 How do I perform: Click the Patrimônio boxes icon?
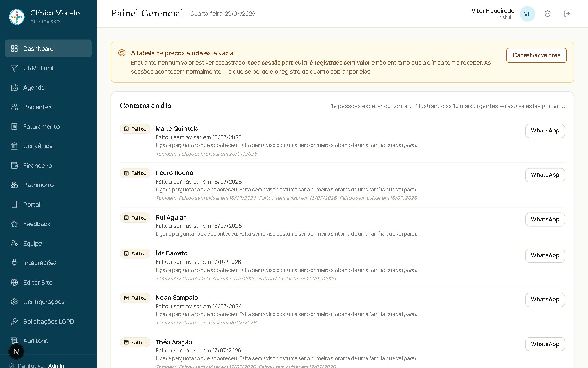pos(14,185)
